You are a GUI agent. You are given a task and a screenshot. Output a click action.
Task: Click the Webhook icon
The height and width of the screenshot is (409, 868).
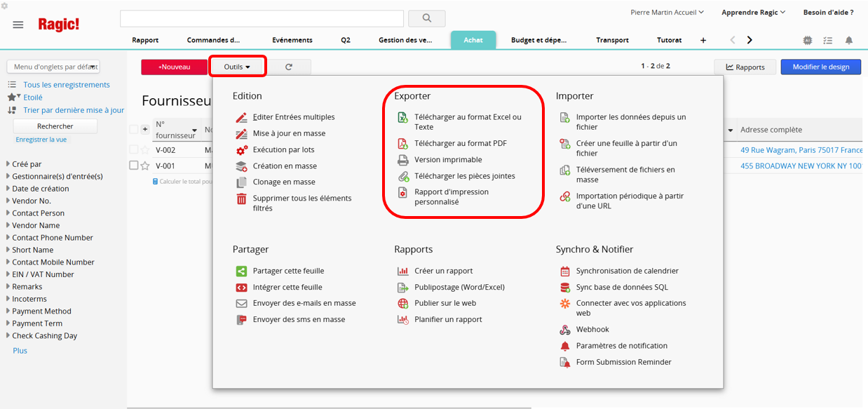click(564, 330)
